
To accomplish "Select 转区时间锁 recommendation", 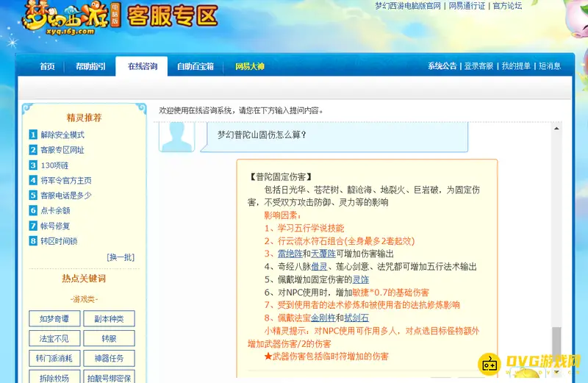I will coord(59,241).
